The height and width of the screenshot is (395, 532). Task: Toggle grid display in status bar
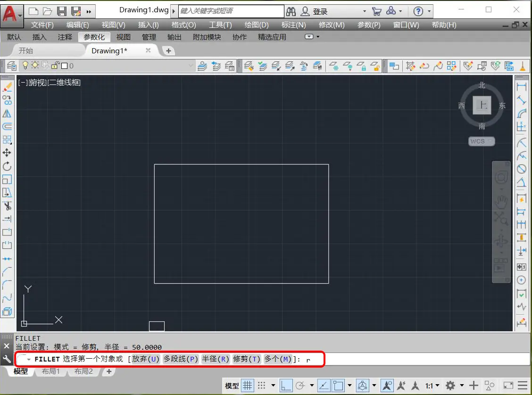tap(247, 386)
